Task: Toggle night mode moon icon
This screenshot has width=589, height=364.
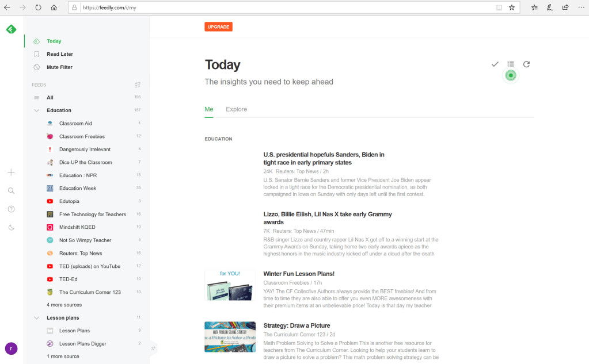Action: 12,228
